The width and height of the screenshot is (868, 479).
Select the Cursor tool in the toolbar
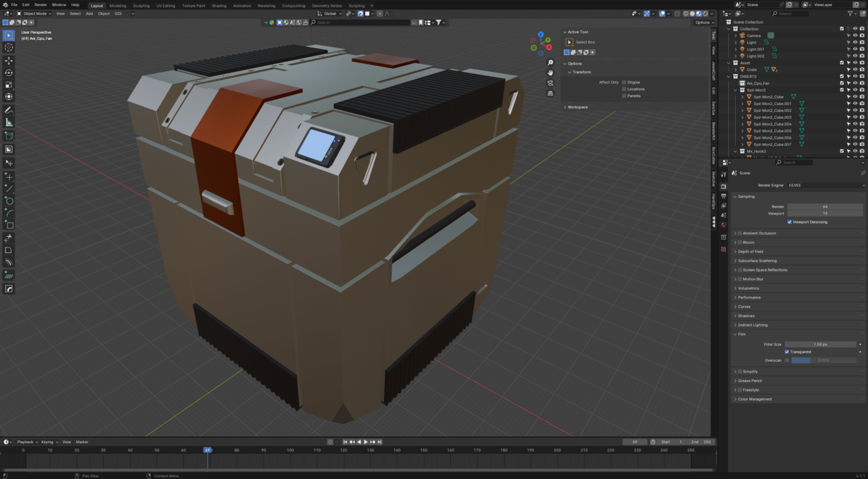(x=9, y=47)
